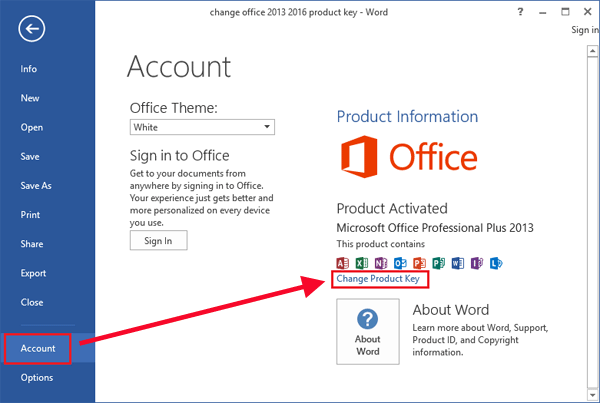Image resolution: width=600 pixels, height=403 pixels.
Task: Open the Print page
Action: [x=30, y=215]
